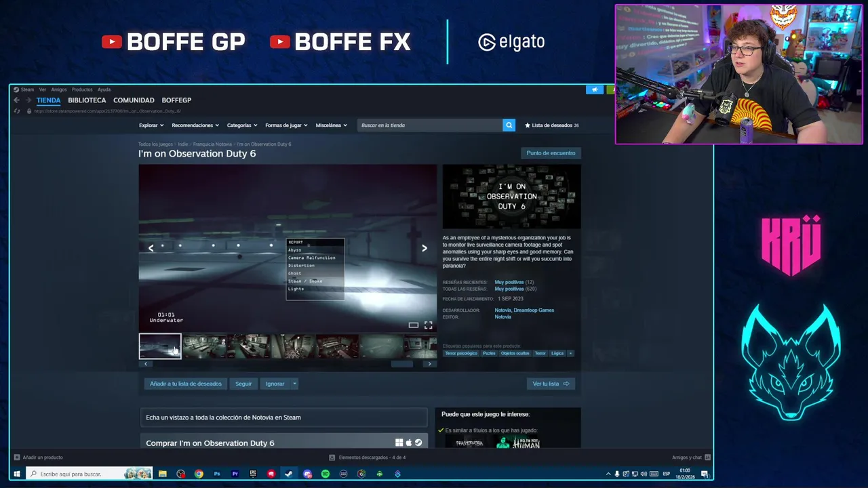Click the Puzles tag

point(489,353)
